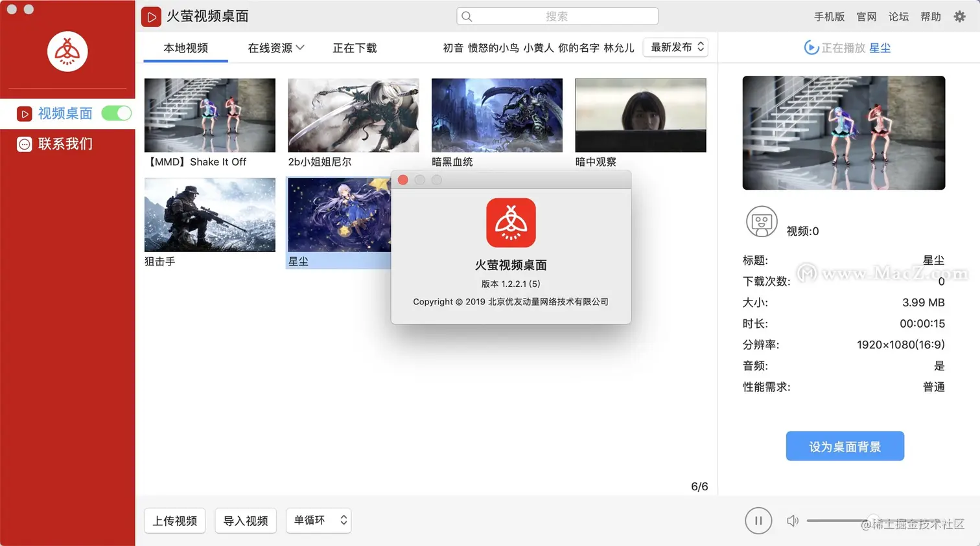Select the 【MMD】Shake It Off thumbnail
980x546 pixels.
pos(209,115)
